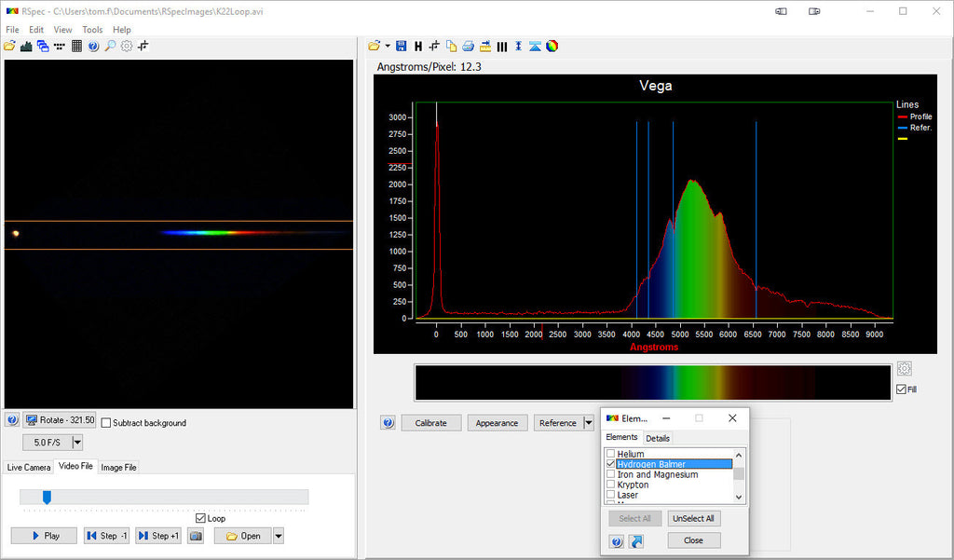954x560 pixels.
Task: Expand the Open button dropdown near Play controls
Action: [x=278, y=535]
